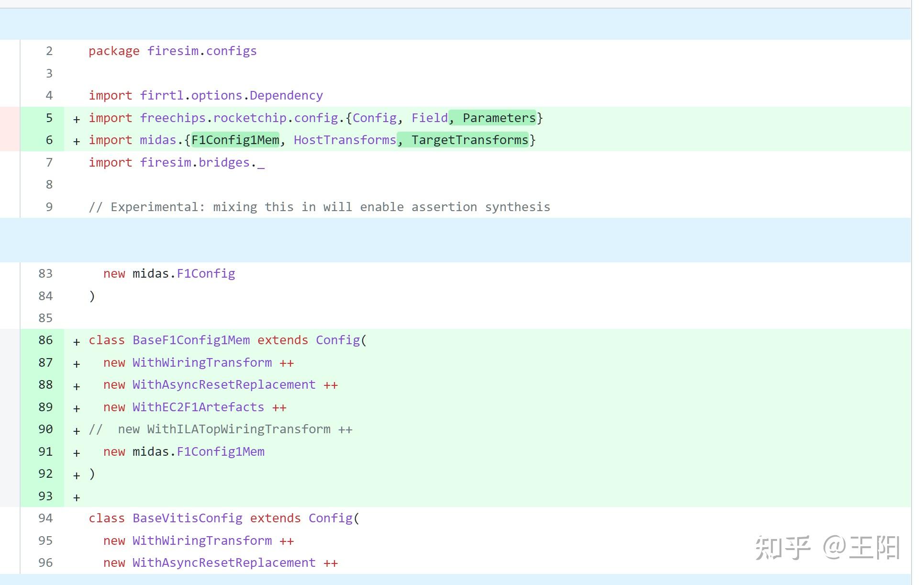The image size is (924, 585).
Task: Click the highlighted F1Config1Mem import token
Action: point(235,140)
